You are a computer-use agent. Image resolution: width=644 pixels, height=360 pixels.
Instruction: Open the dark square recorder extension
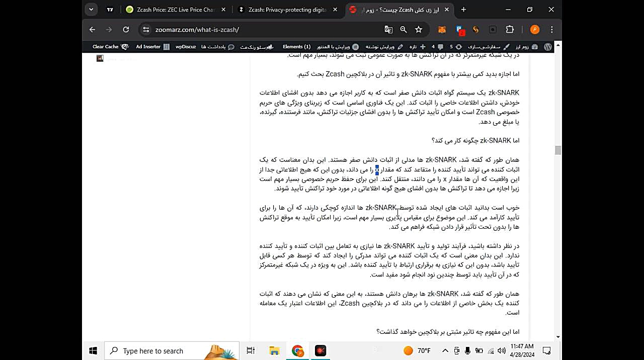tap(493, 30)
